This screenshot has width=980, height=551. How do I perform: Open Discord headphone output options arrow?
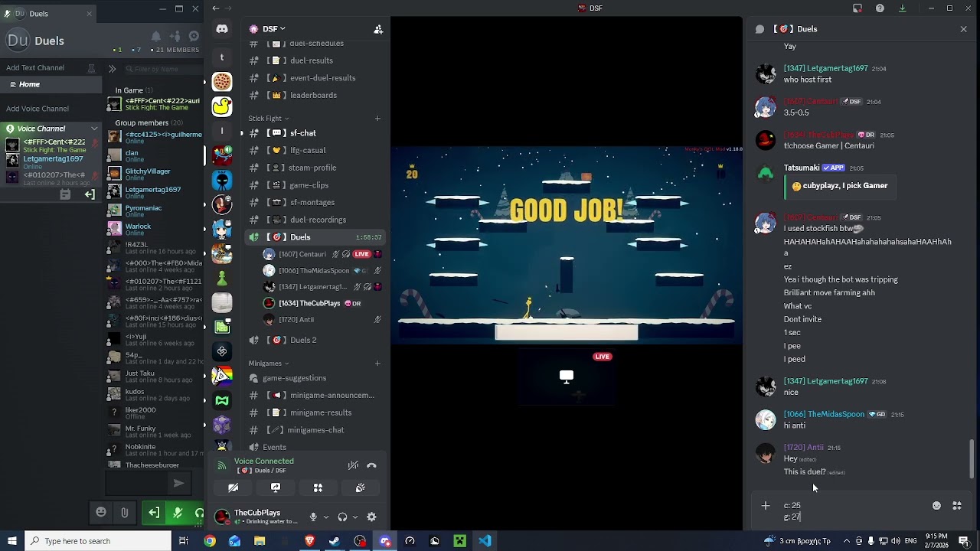click(355, 517)
